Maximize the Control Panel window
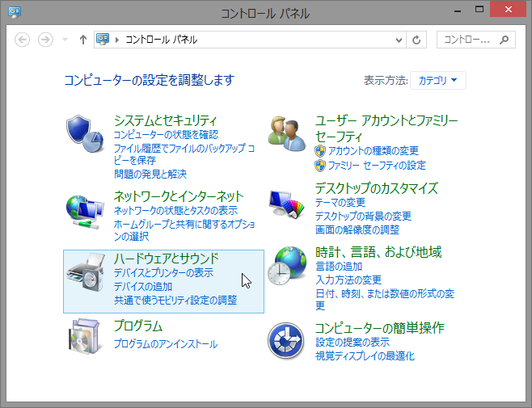The image size is (532, 408). click(479, 10)
